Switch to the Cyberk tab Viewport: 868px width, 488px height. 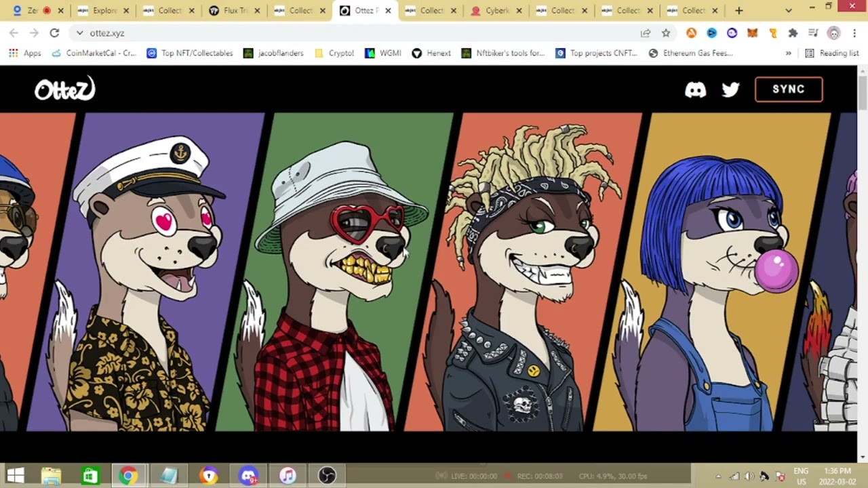tap(496, 10)
